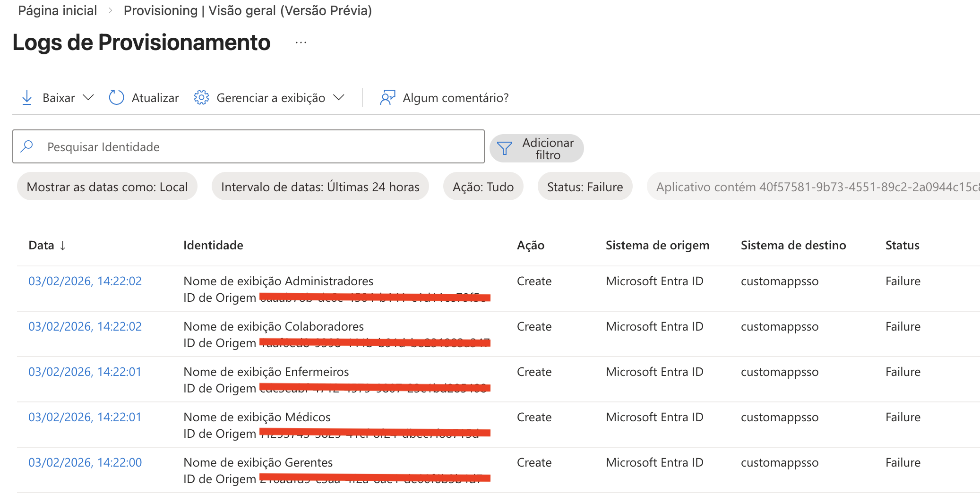Sort by the Status column header
The width and height of the screenshot is (980, 494).
click(x=903, y=245)
